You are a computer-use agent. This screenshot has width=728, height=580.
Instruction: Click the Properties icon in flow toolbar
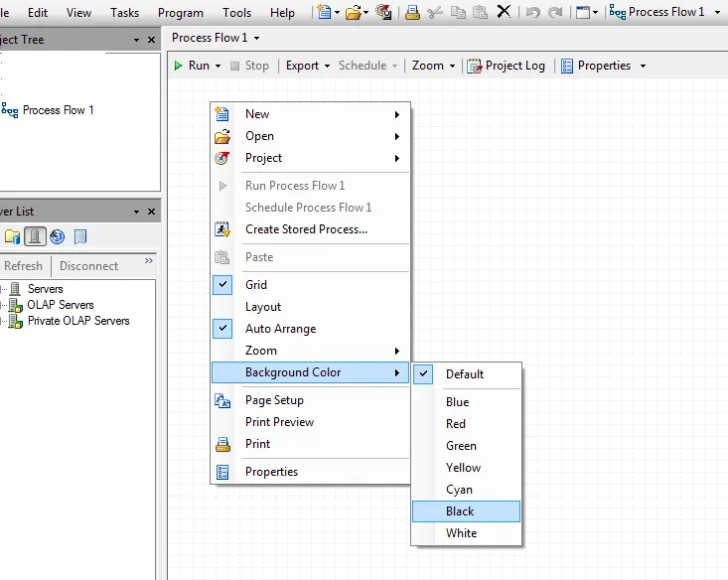pos(567,66)
